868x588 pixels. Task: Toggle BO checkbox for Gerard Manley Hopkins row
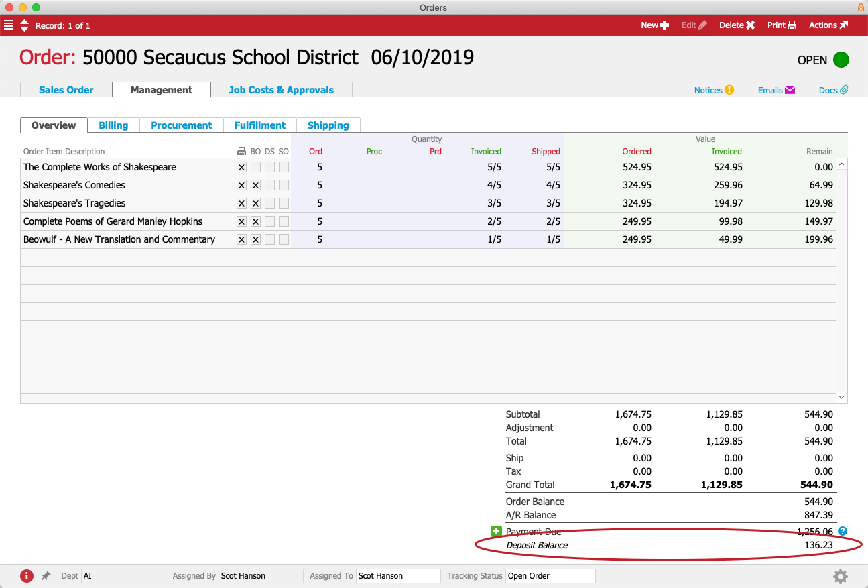click(x=255, y=221)
